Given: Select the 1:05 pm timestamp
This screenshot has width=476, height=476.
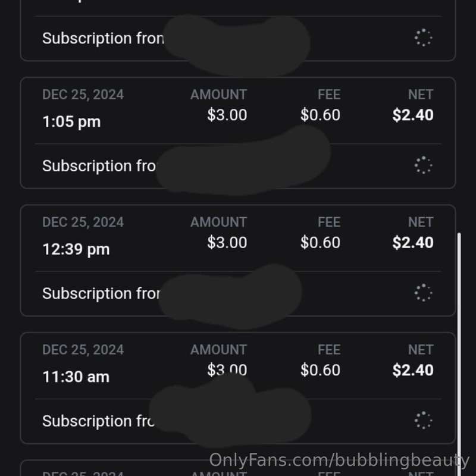Looking at the screenshot, I should click(x=71, y=122).
